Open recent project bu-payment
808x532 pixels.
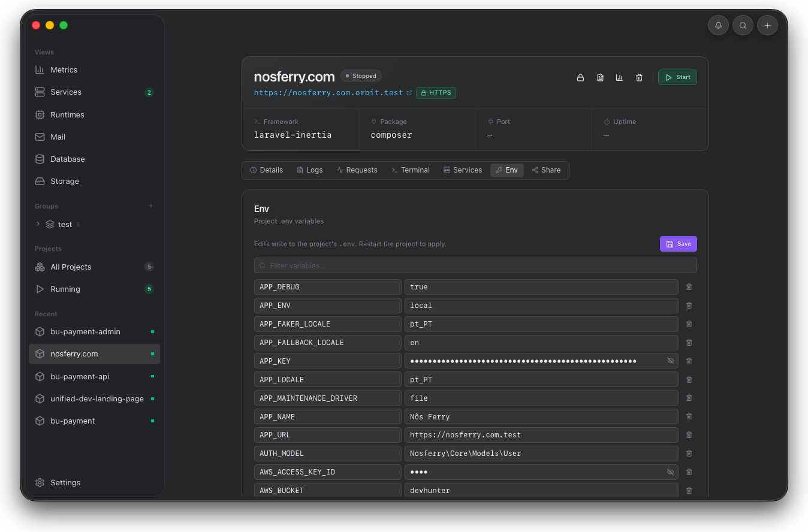94,421
